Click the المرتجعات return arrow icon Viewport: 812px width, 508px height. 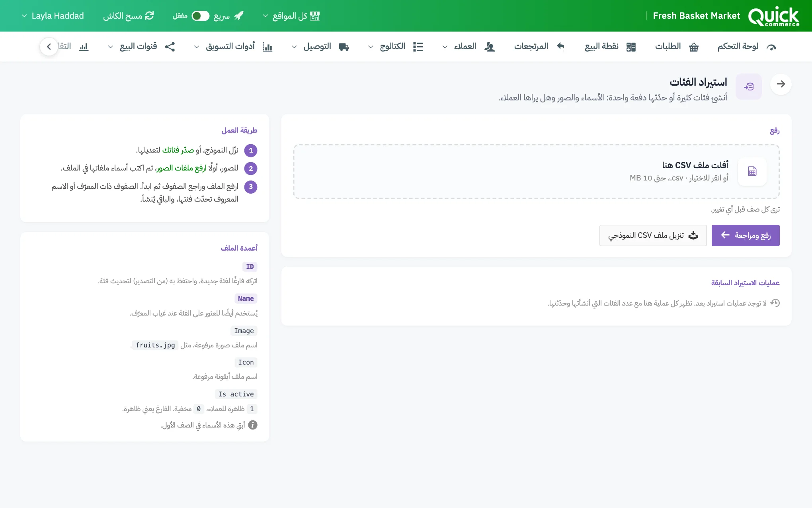point(560,47)
